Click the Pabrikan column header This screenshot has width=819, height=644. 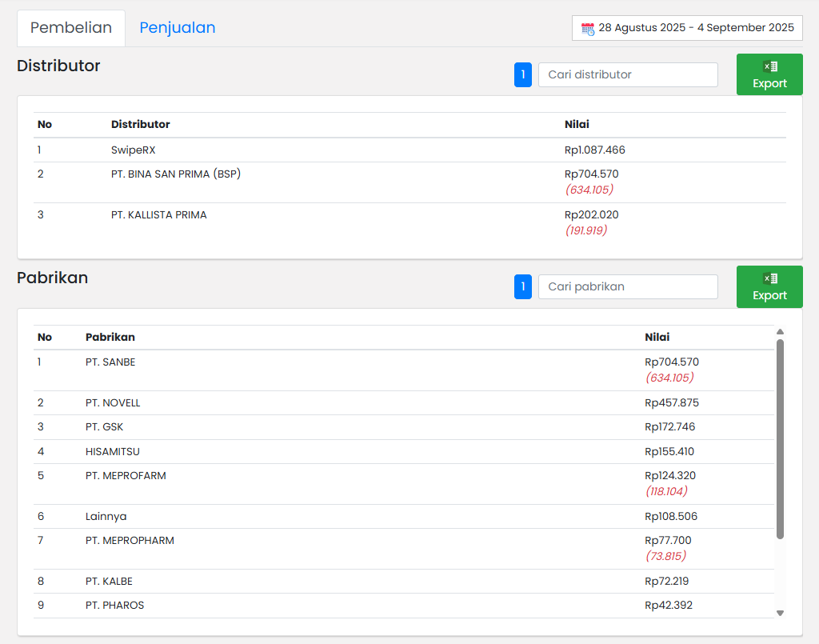[110, 337]
